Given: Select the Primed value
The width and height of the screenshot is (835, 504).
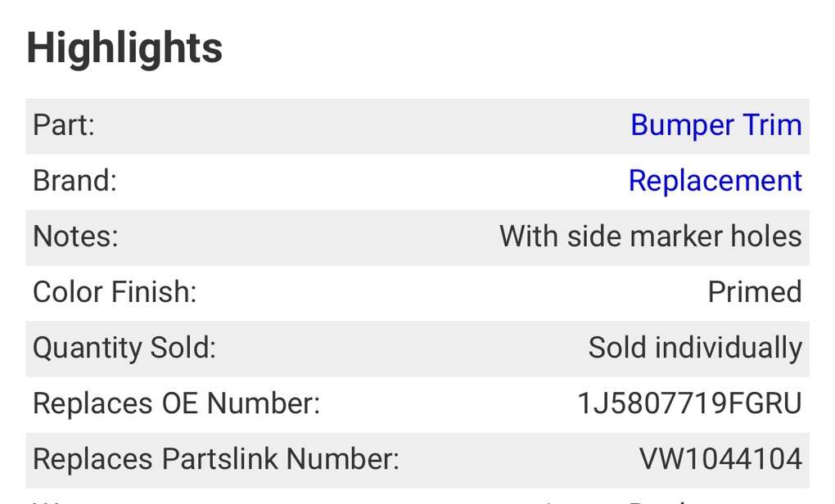Looking at the screenshot, I should tap(754, 292).
